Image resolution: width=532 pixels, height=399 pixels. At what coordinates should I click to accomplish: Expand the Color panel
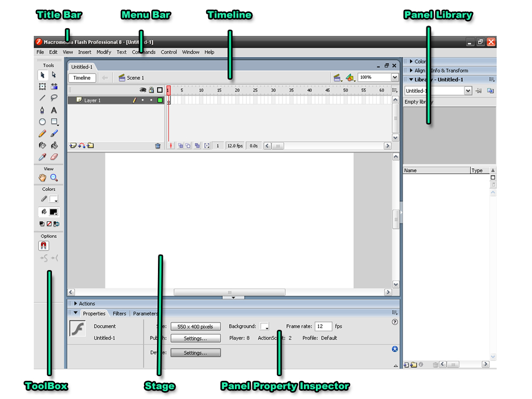pos(411,61)
